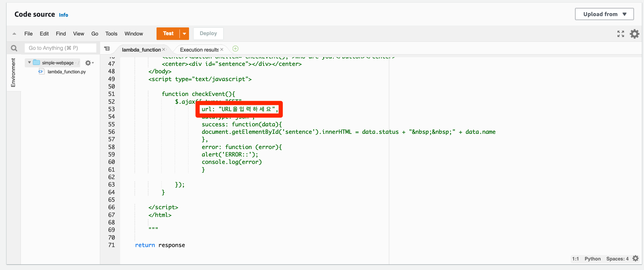Click the return response line
The image size is (644, 270).
160,245
